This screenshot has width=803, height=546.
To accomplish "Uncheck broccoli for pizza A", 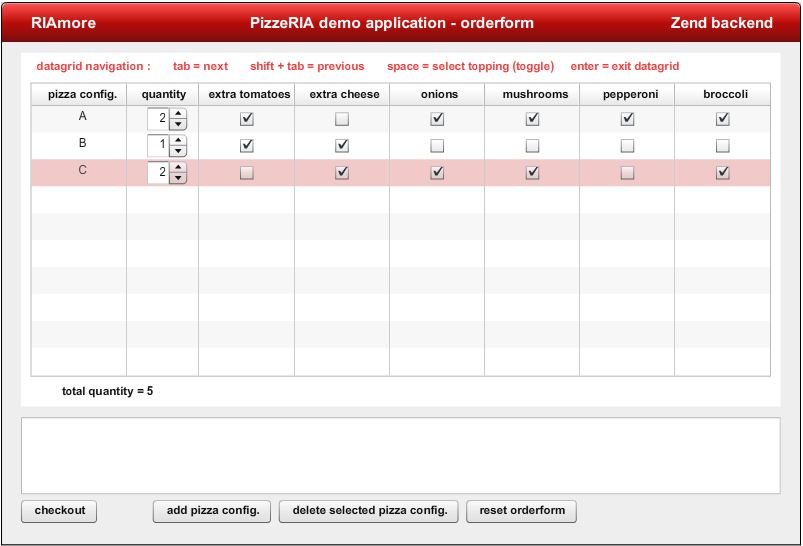I will (x=723, y=119).
